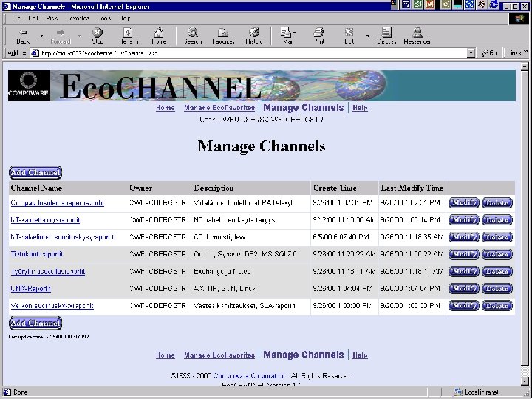Screen dimensions: 532x399
Task: Stop page loading with the Stop button
Action: (x=98, y=36)
